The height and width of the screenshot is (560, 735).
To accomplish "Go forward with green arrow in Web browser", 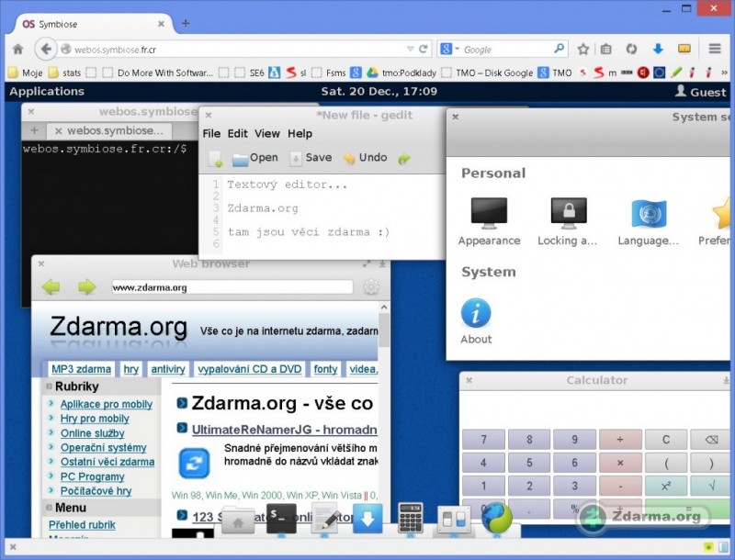I will (x=86, y=286).
